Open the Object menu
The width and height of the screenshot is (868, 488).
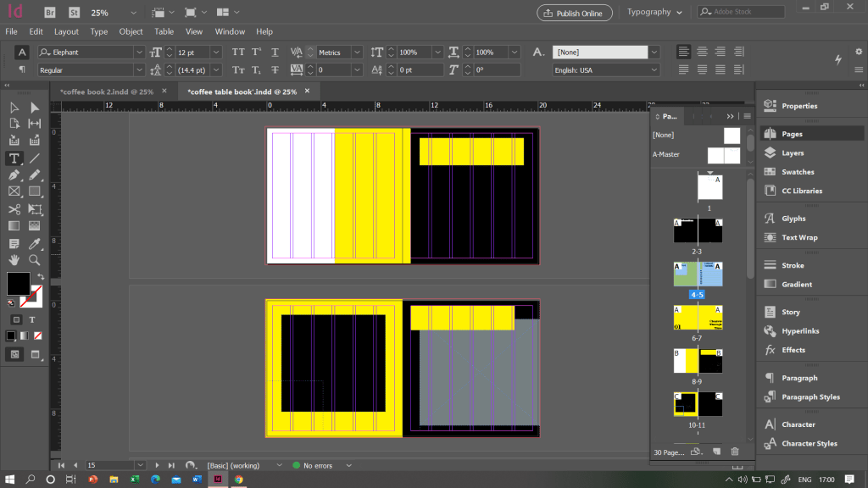131,31
